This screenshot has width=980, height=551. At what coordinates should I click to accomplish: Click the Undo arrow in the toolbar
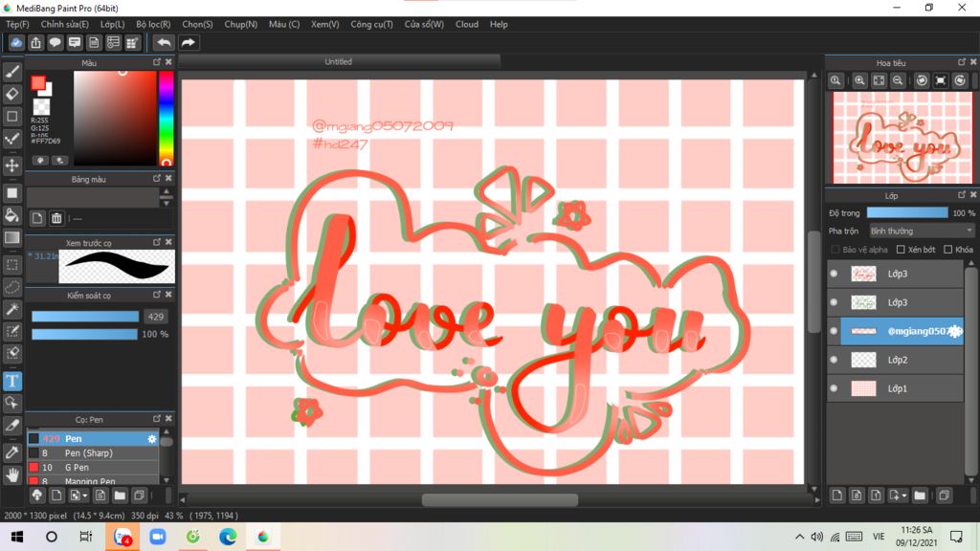[x=164, y=42]
